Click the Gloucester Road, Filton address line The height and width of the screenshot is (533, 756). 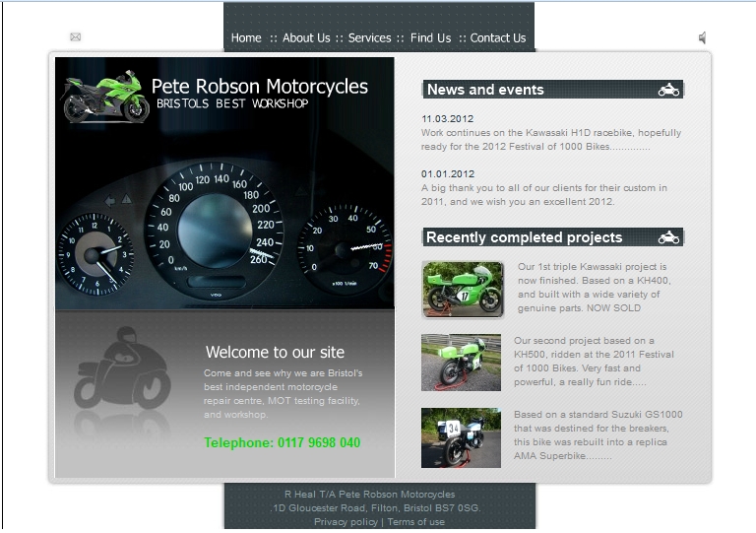click(376, 508)
